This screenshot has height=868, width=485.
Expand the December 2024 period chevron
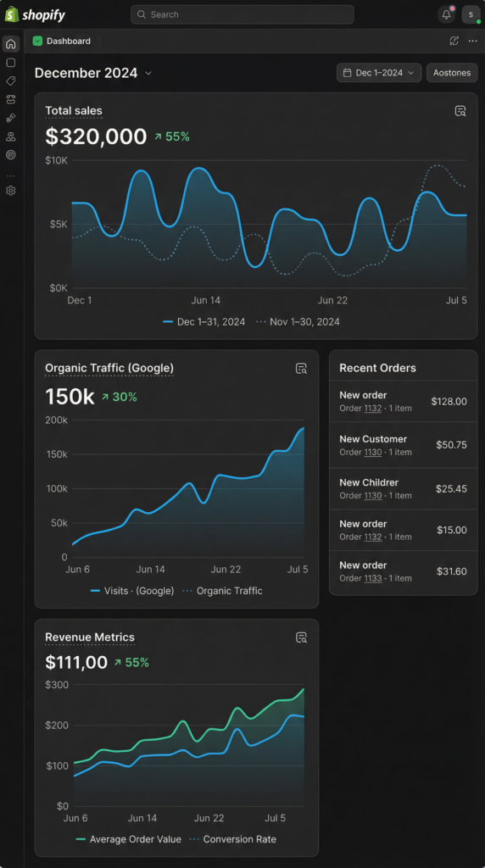pyautogui.click(x=148, y=73)
